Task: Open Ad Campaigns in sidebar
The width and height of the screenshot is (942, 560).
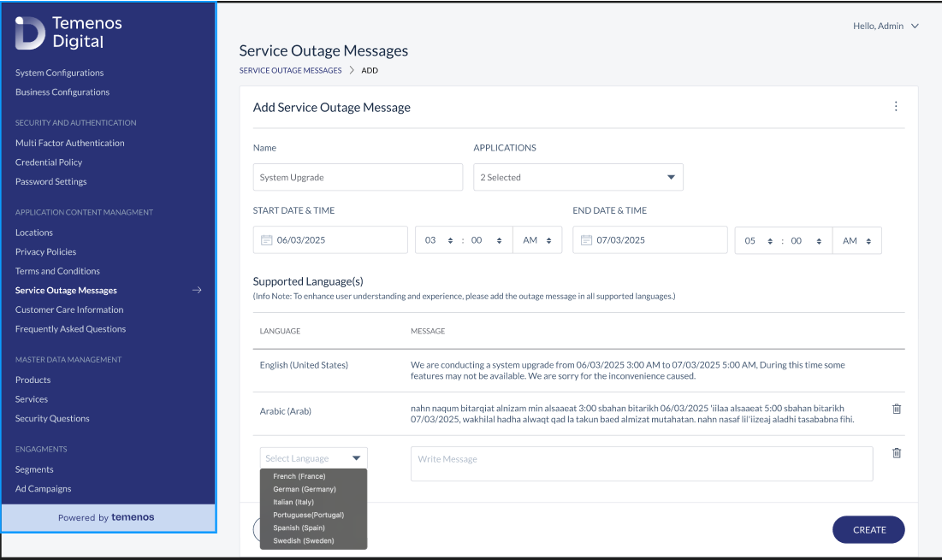Action: coord(44,488)
